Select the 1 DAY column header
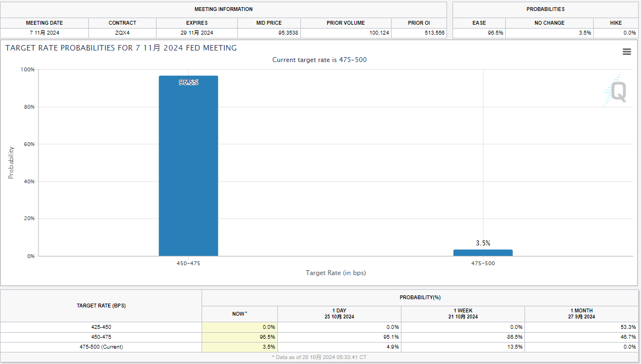 pyautogui.click(x=339, y=313)
